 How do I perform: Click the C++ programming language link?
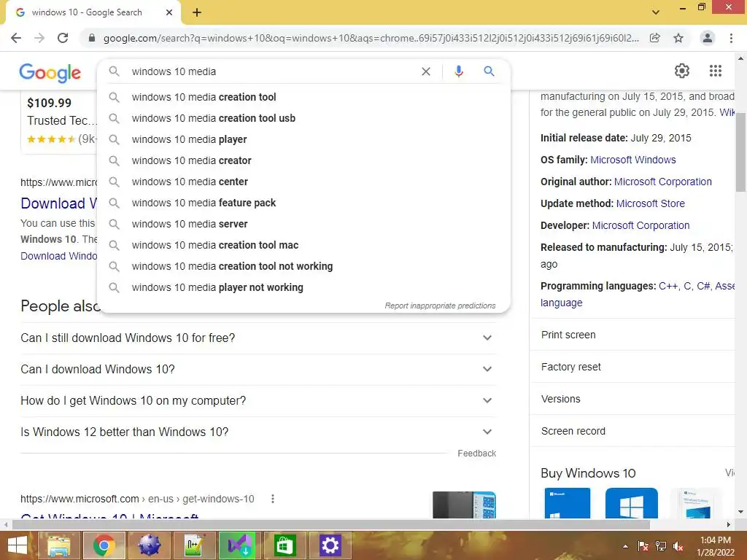[668, 286]
